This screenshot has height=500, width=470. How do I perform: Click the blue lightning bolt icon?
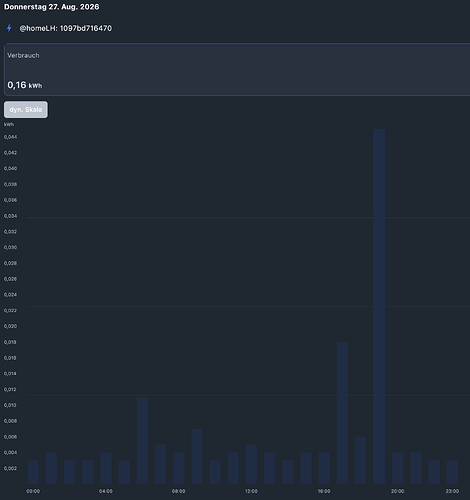pos(9,28)
